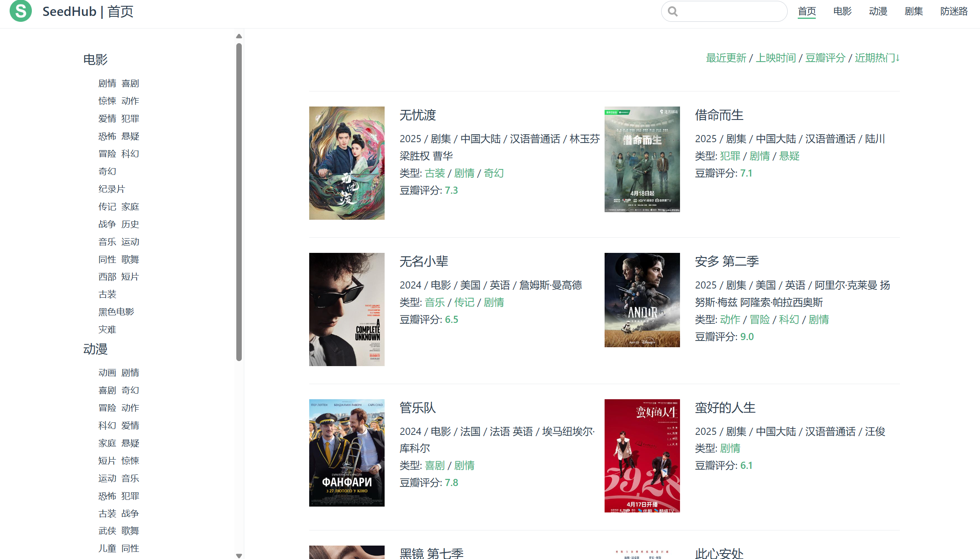
Task: Open the 防迷路 nav item
Action: pos(954,11)
